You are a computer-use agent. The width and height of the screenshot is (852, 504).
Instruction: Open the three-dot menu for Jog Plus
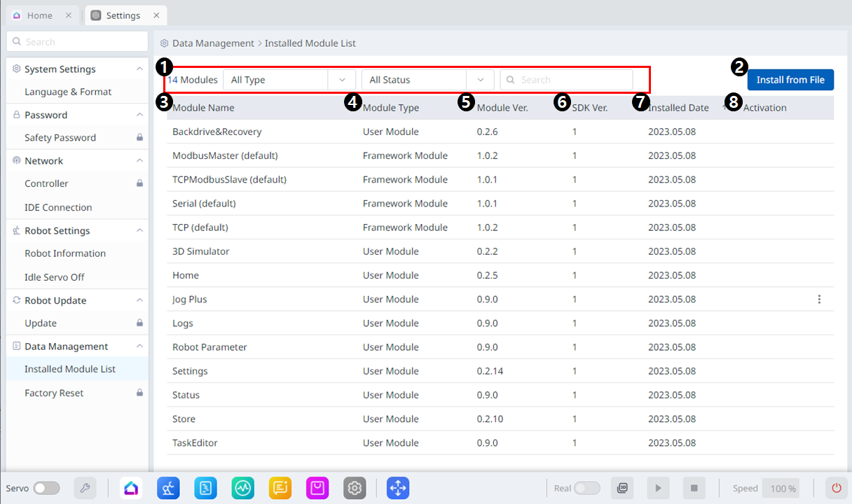pyautogui.click(x=819, y=300)
